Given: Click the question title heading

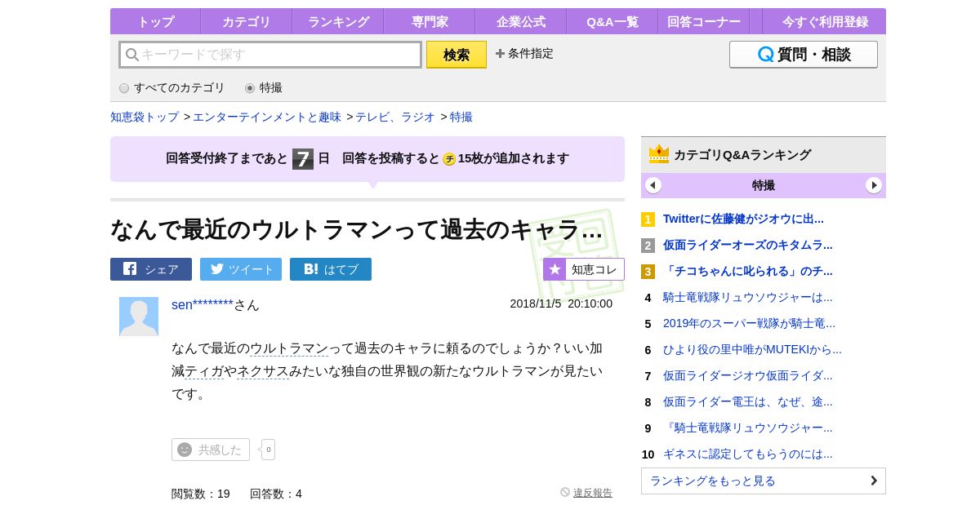Looking at the screenshot, I should click(x=357, y=229).
